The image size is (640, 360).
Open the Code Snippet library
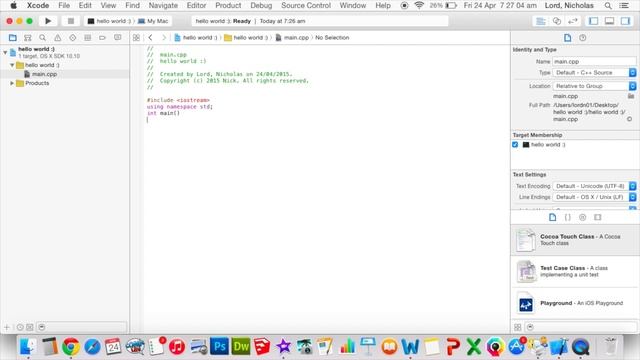(x=567, y=217)
